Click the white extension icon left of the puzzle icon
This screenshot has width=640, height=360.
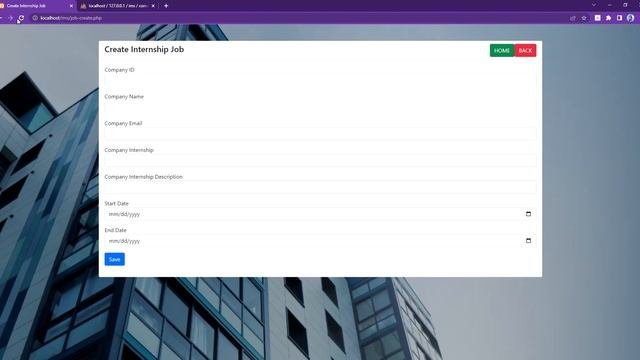[x=598, y=18]
